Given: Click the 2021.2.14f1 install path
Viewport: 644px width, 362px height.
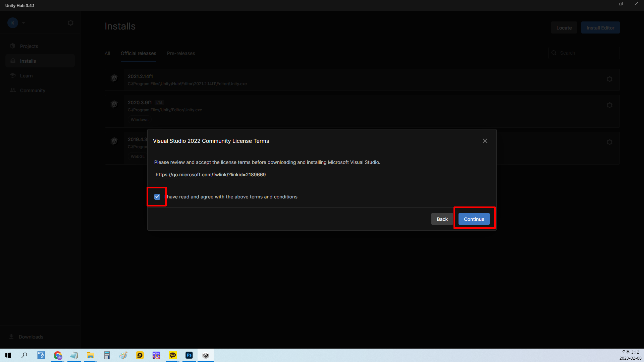Looking at the screenshot, I should pyautogui.click(x=187, y=84).
